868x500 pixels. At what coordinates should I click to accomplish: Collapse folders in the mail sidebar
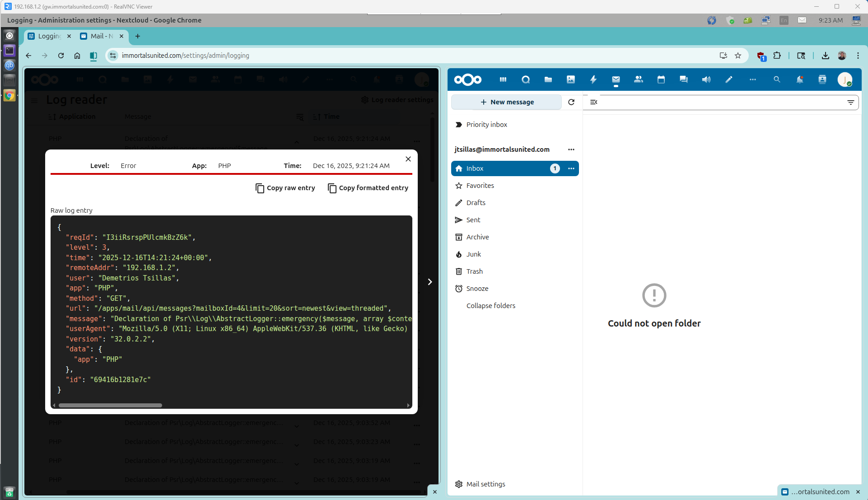click(x=490, y=306)
